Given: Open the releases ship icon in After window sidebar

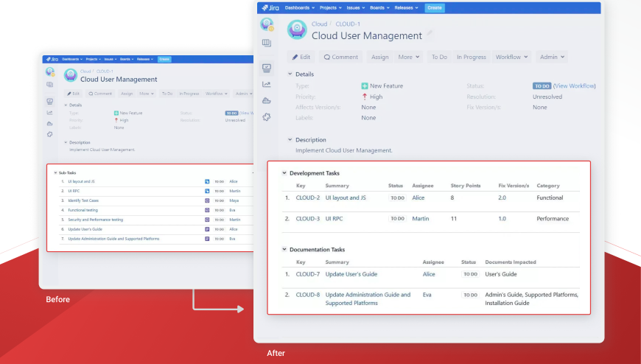Looking at the screenshot, I should (x=266, y=100).
